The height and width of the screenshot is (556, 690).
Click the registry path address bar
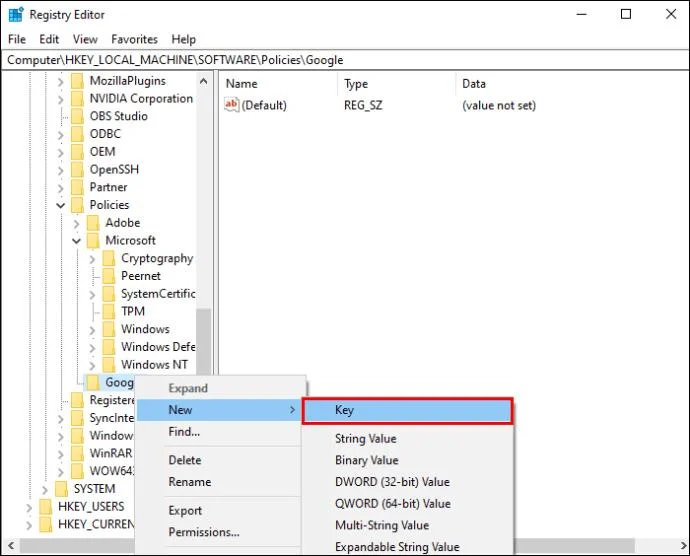pyautogui.click(x=345, y=60)
